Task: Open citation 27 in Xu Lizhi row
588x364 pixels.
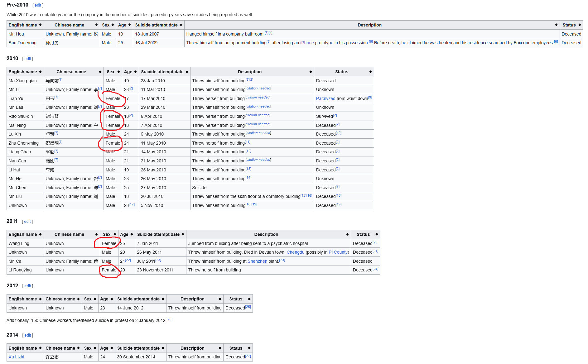Action: coord(248,356)
